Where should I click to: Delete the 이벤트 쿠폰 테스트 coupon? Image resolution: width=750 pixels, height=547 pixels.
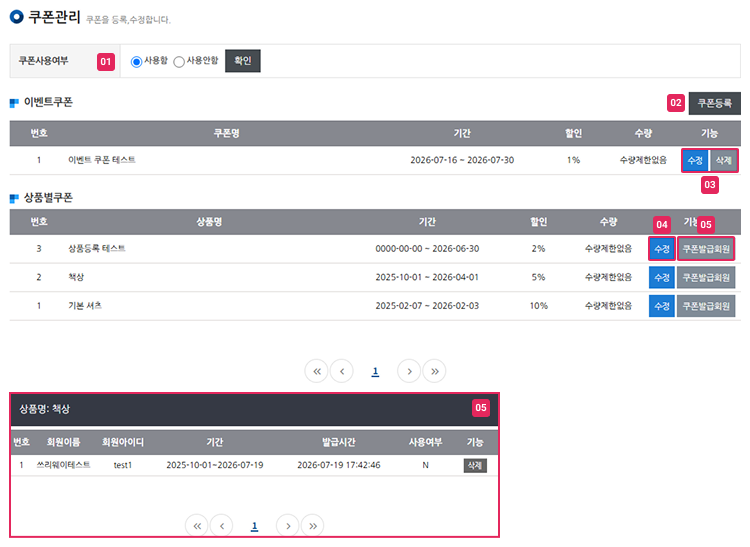click(x=723, y=161)
